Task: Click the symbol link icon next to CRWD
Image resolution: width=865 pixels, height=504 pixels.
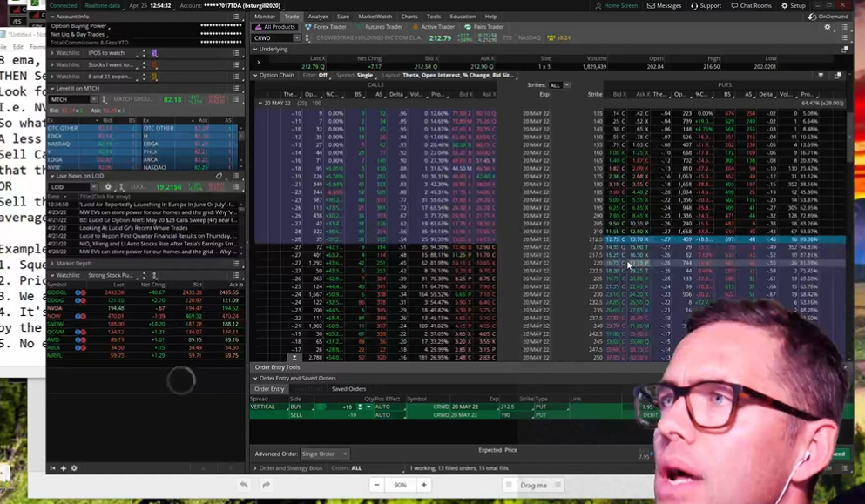Action: point(307,38)
